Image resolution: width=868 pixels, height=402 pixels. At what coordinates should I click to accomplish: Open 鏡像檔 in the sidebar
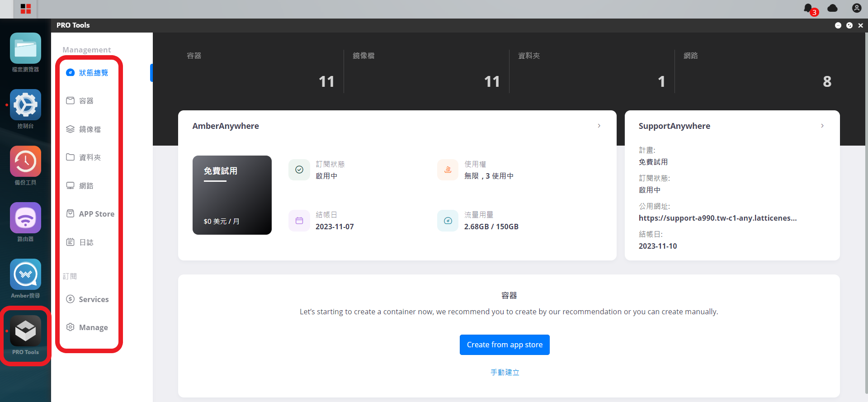90,129
